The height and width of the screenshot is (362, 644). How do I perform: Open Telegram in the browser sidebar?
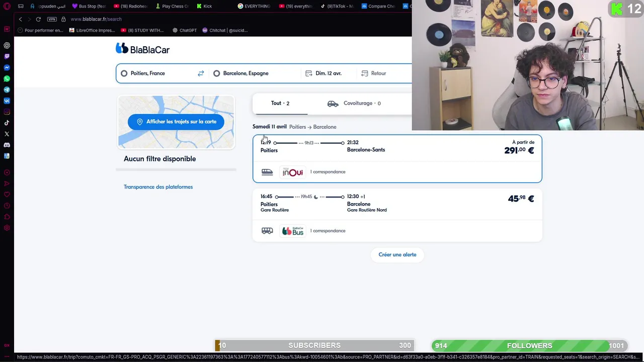click(7, 89)
